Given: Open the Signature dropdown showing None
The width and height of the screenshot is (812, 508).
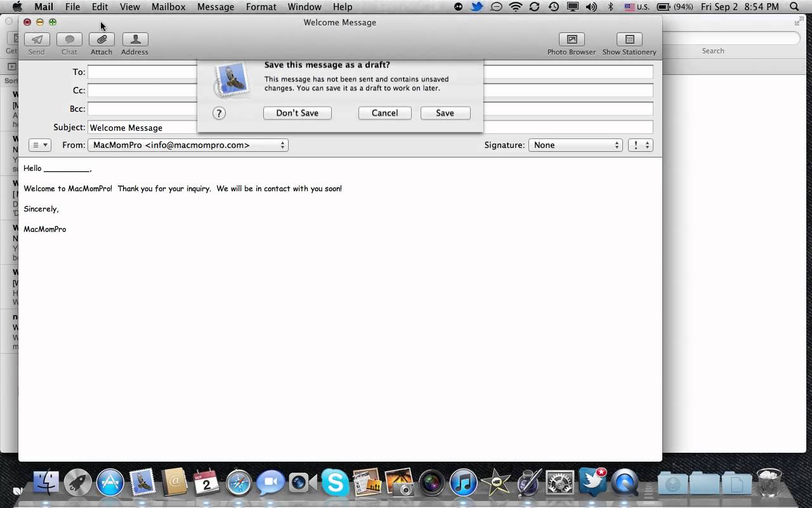Looking at the screenshot, I should click(x=575, y=145).
